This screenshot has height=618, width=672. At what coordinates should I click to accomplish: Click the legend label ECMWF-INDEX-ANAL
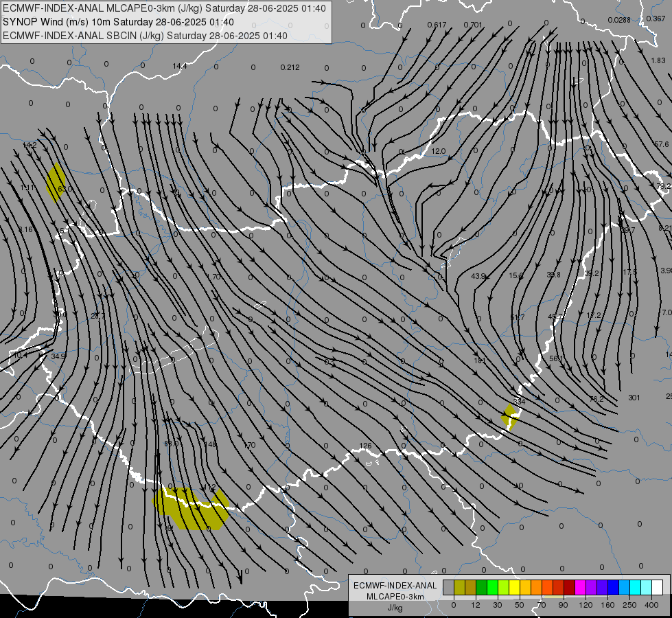click(395, 586)
